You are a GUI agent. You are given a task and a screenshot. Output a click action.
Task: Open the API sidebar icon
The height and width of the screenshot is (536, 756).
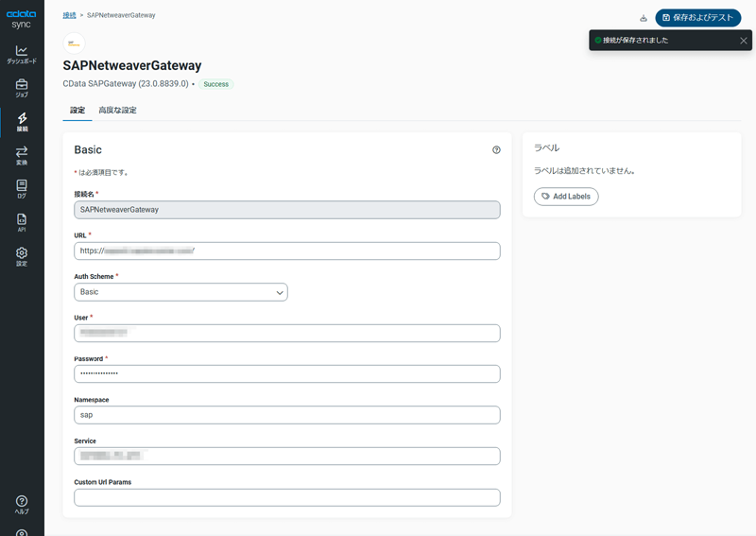[x=22, y=223]
